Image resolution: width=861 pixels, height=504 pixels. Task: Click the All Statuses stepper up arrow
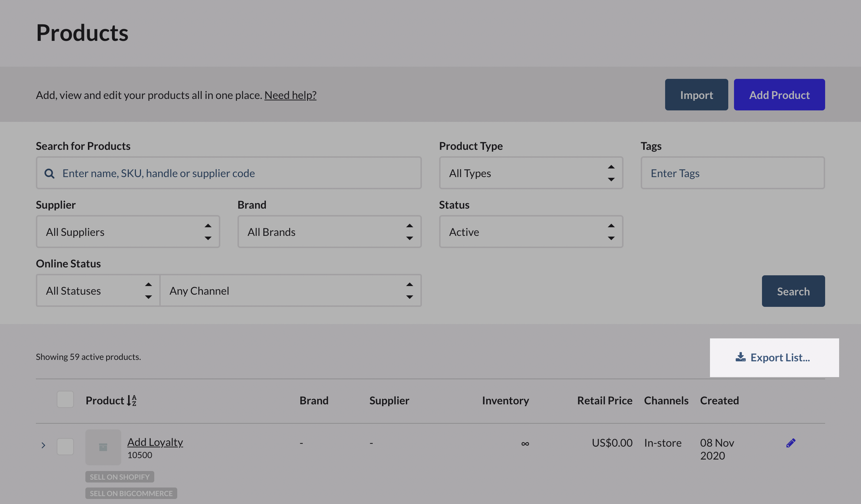148,284
